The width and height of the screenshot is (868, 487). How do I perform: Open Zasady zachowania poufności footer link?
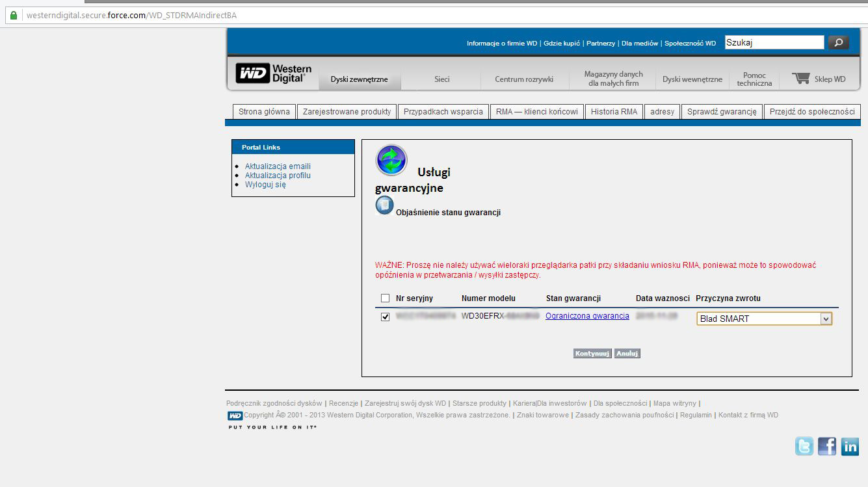tap(624, 415)
